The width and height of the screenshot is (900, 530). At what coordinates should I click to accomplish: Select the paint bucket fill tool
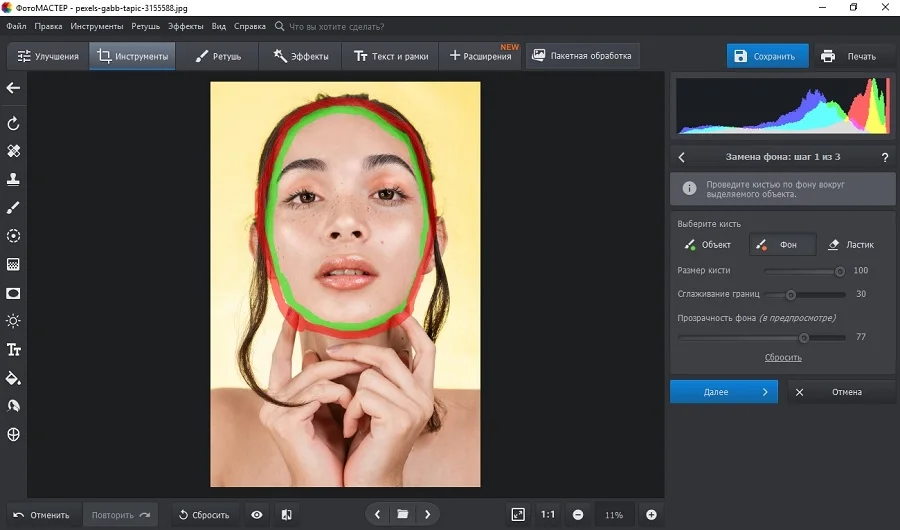(13, 378)
